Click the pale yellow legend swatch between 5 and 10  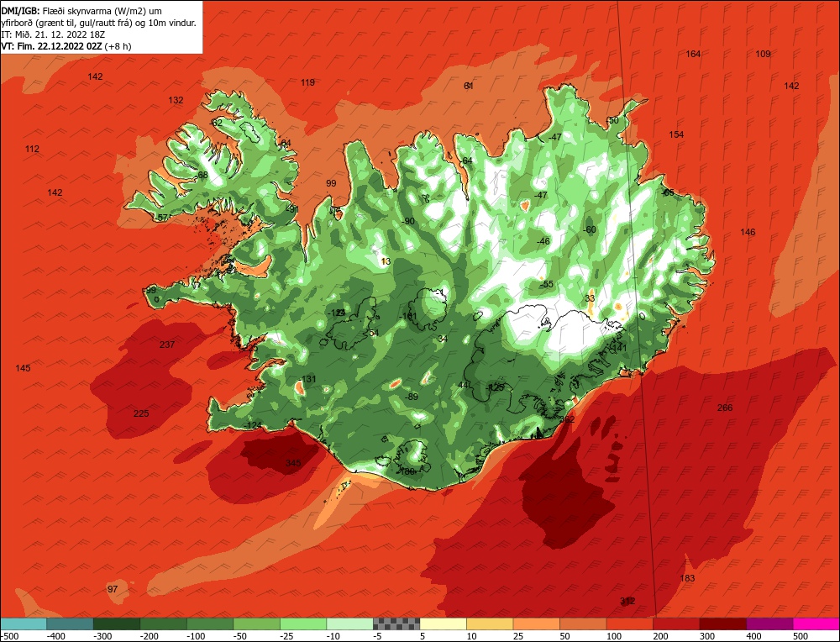[x=443, y=624]
